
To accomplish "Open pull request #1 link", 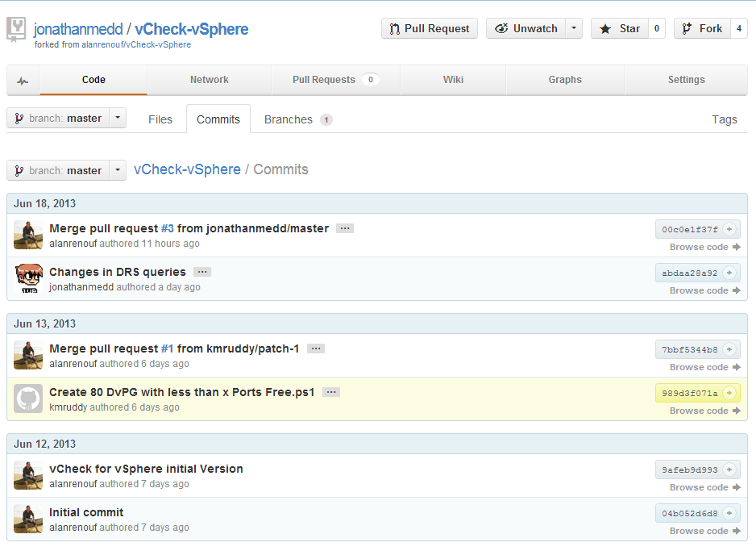I will (x=168, y=348).
